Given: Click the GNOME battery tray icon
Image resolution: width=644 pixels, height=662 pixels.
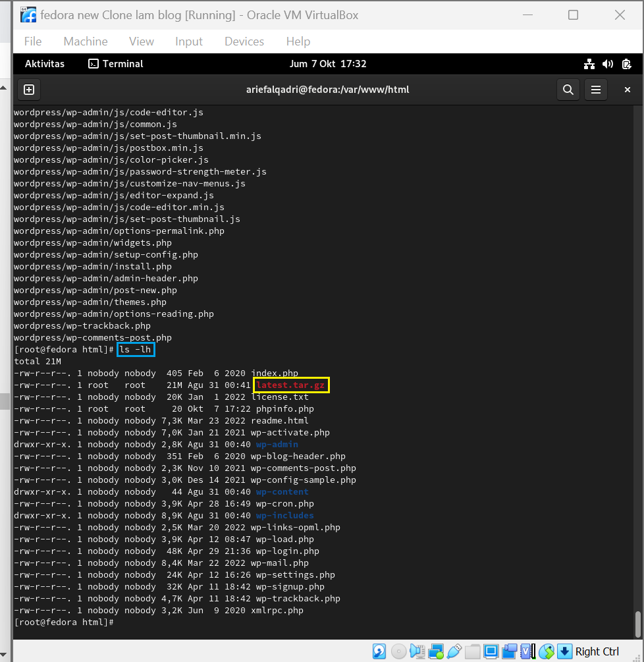Looking at the screenshot, I should [x=627, y=64].
